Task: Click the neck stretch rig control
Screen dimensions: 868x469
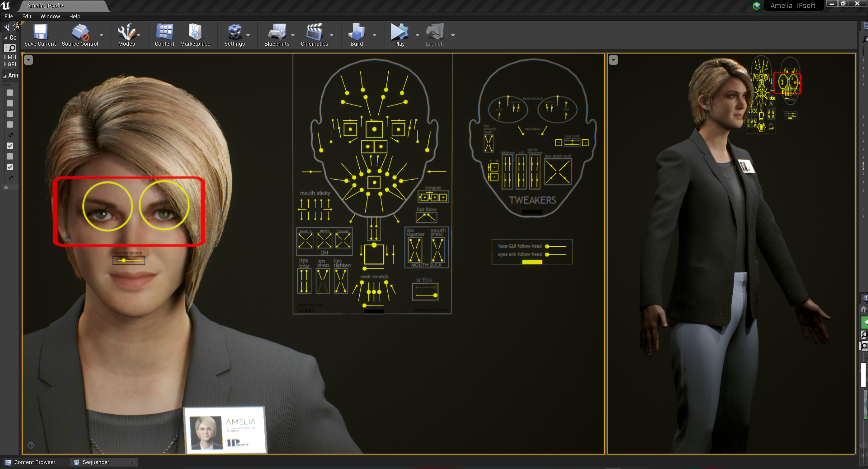Action: click(374, 291)
